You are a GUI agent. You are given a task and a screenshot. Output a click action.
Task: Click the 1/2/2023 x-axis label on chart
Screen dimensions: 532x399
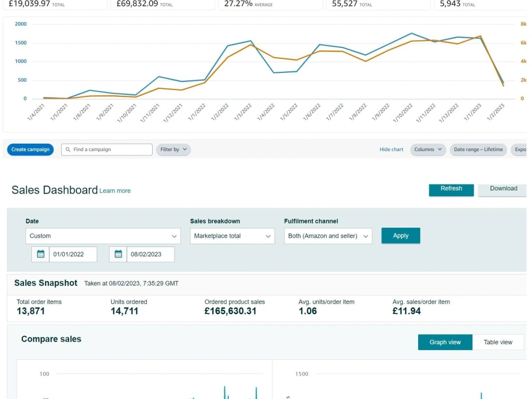pos(496,112)
